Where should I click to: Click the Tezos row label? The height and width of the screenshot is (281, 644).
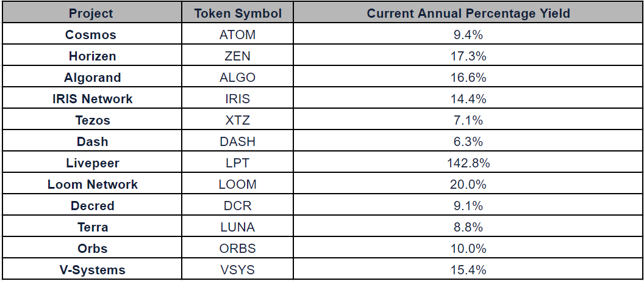[x=93, y=120]
